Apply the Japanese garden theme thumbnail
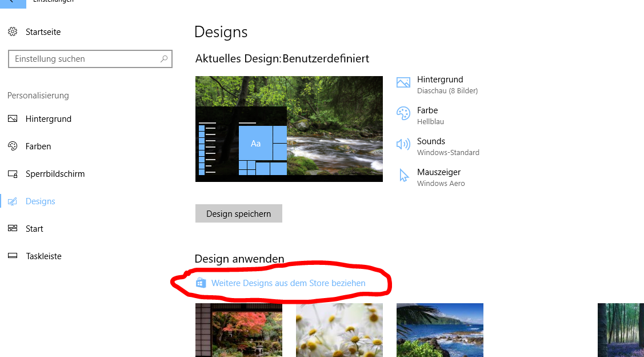The height and width of the screenshot is (357, 644). tap(239, 330)
